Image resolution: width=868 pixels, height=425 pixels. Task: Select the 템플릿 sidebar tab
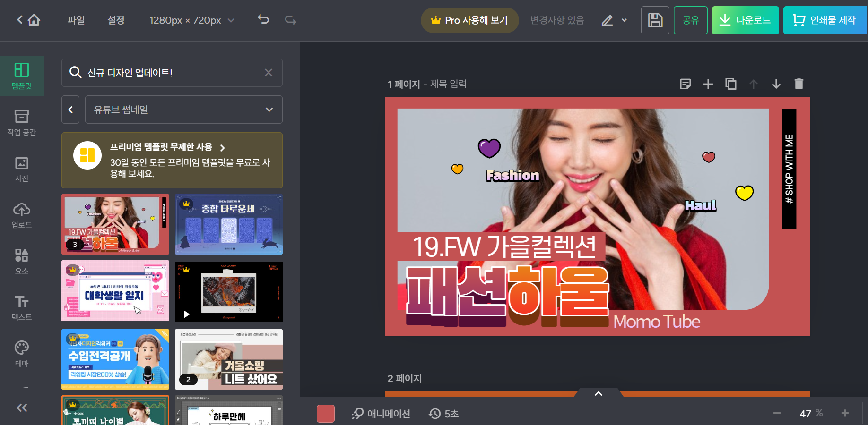tap(22, 76)
